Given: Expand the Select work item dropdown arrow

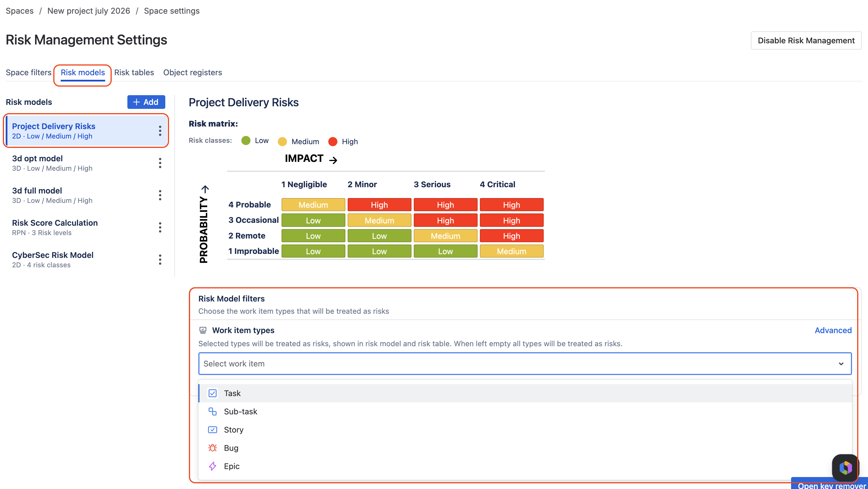Looking at the screenshot, I should (841, 364).
